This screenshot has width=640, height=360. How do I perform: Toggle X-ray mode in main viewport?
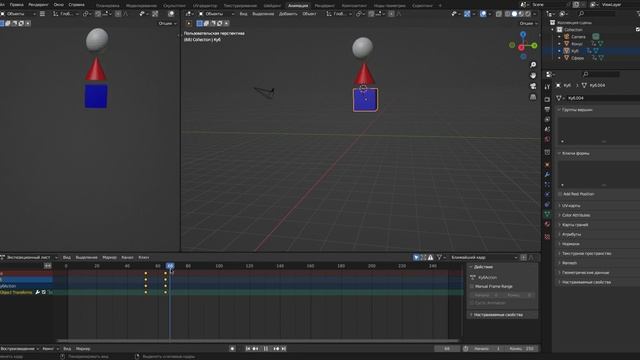tap(499, 14)
